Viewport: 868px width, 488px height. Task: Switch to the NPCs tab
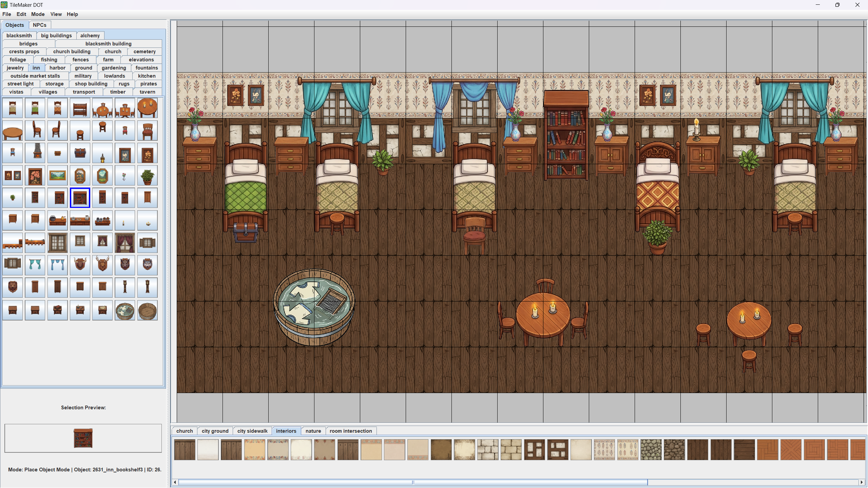coord(39,25)
